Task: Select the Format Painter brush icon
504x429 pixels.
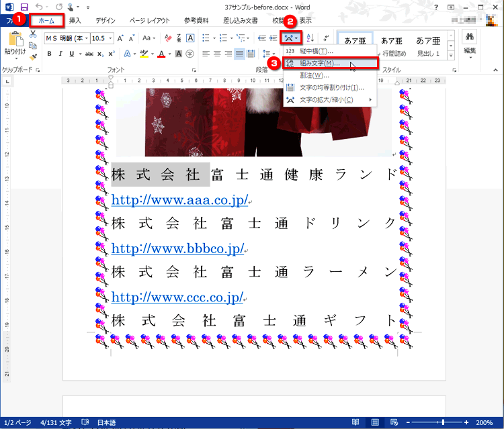Action: [x=33, y=57]
